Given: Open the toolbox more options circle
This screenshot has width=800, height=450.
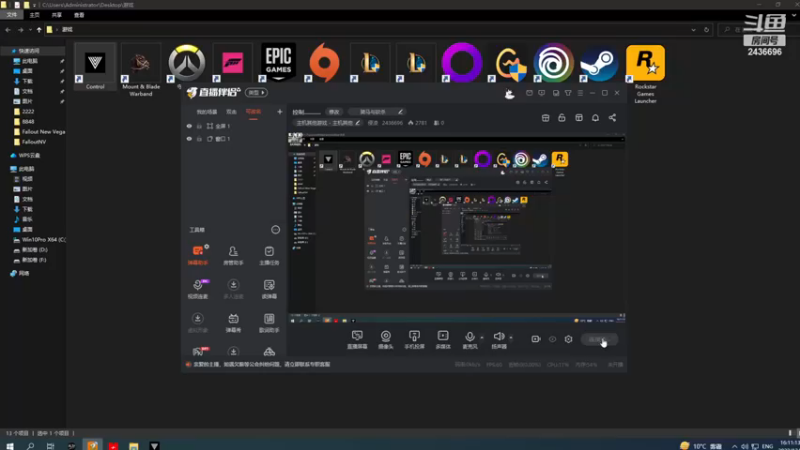Looking at the screenshot, I should (276, 230).
